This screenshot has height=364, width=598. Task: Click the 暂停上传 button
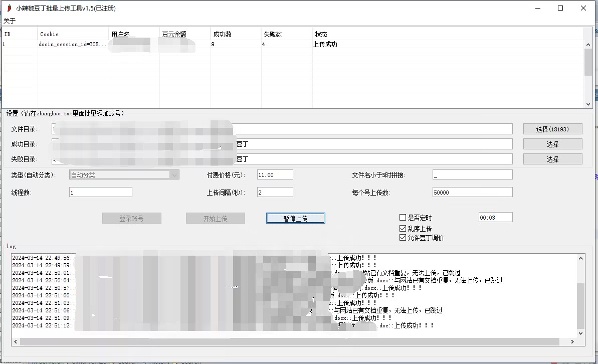pyautogui.click(x=295, y=218)
